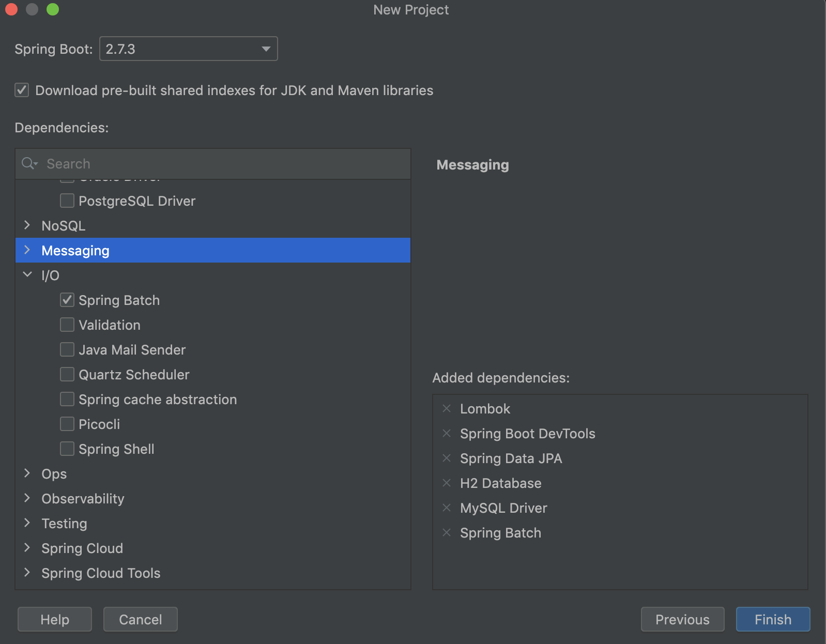The image size is (826, 644).
Task: Click the green window zoom button
Action: 53,9
